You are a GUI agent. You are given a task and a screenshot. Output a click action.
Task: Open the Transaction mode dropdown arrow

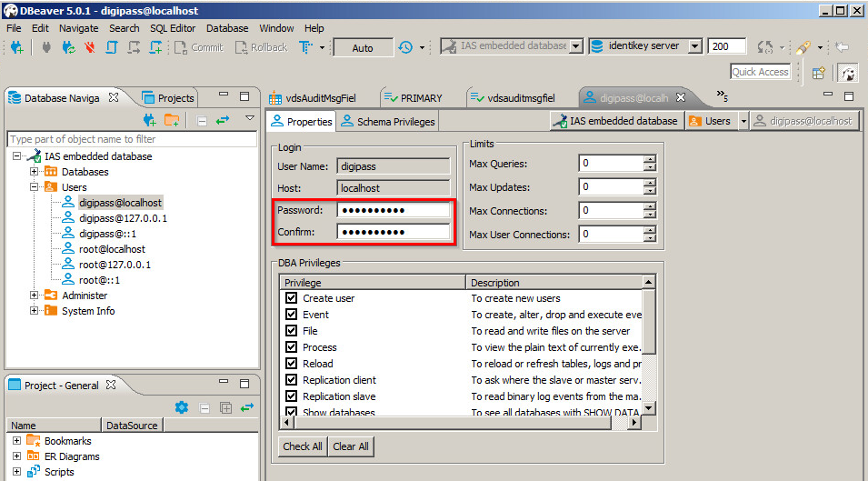[x=322, y=48]
